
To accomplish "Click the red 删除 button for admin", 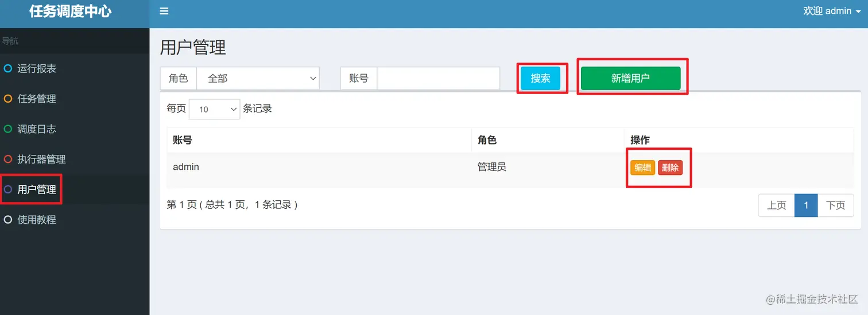I will tap(670, 168).
